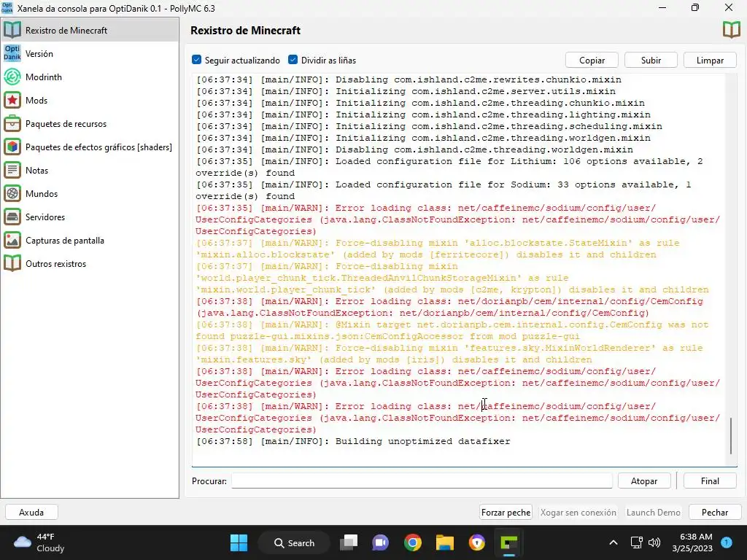
Task: Open the weather widget showing 44°F
Action: [x=39, y=542]
